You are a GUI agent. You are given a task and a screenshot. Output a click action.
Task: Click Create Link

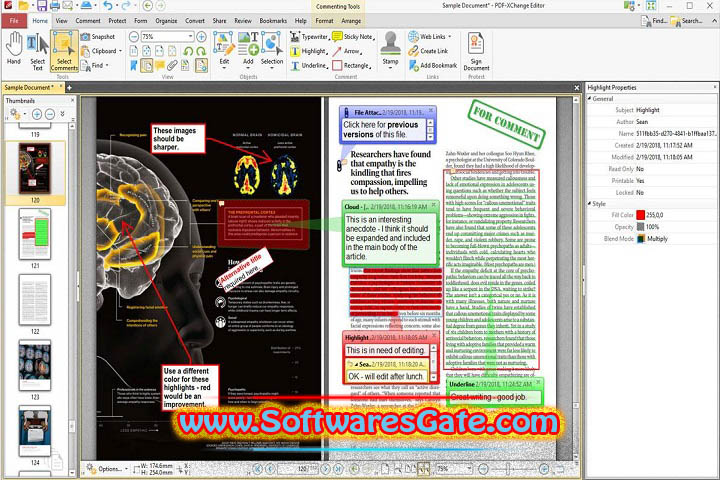(x=428, y=51)
